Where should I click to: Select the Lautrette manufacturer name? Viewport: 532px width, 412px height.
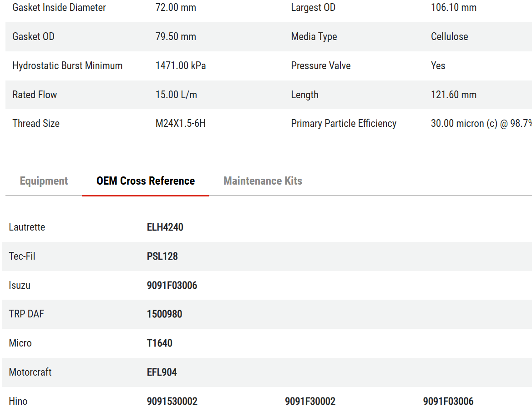(27, 227)
